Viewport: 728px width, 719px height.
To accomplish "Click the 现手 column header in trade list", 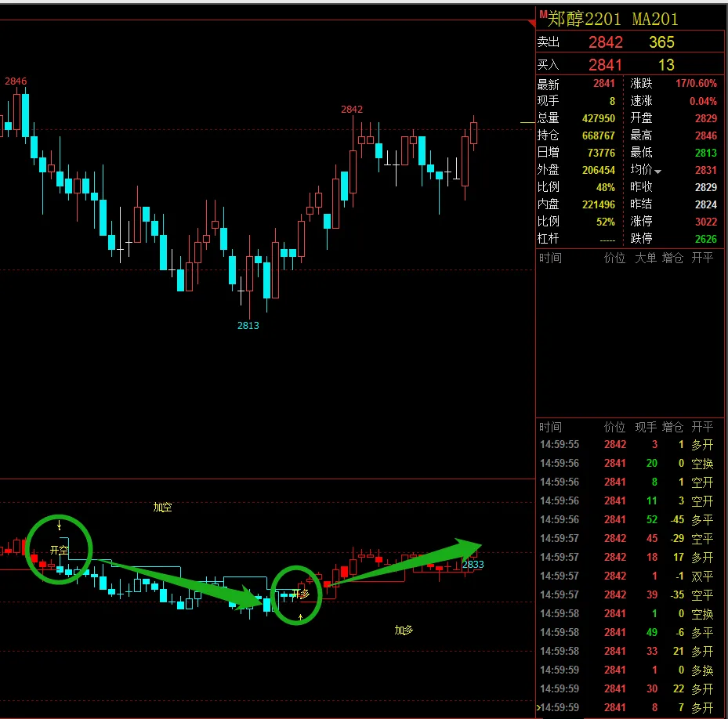I will point(646,427).
